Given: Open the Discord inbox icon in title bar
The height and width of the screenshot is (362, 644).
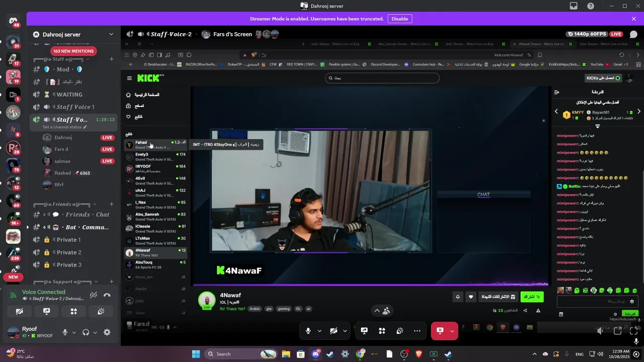Looking at the screenshot, I should [x=574, y=6].
